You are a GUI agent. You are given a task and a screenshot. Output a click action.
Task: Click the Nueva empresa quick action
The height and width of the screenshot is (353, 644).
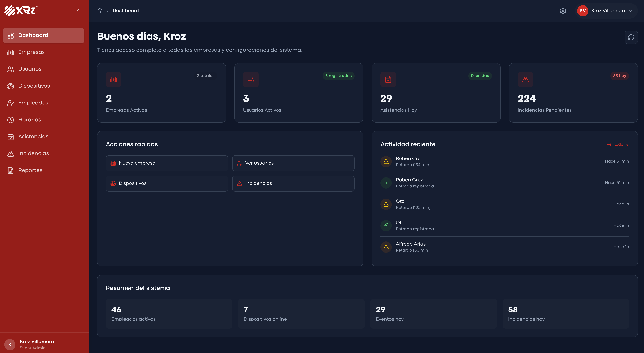(x=167, y=163)
